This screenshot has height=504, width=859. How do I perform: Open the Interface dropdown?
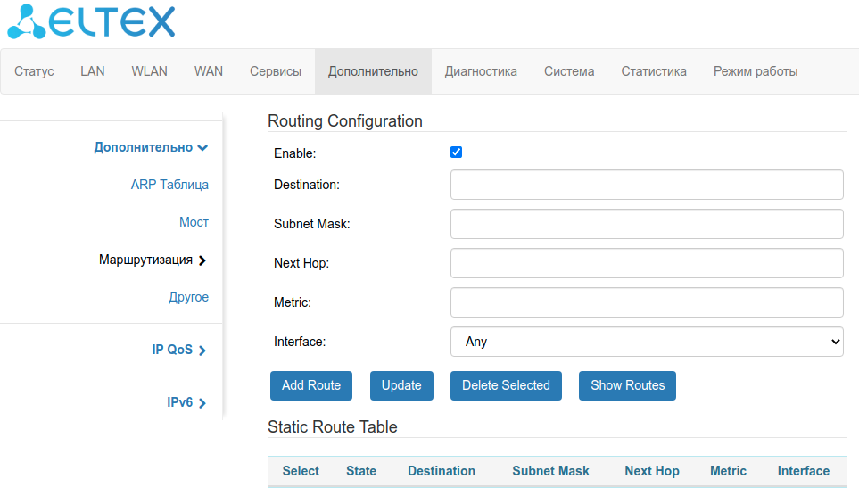(x=647, y=342)
